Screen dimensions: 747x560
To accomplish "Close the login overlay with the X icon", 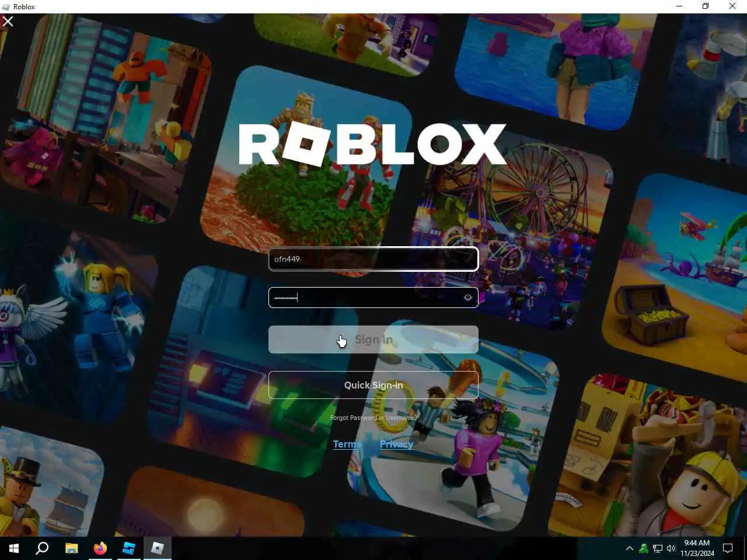I will coord(8,22).
